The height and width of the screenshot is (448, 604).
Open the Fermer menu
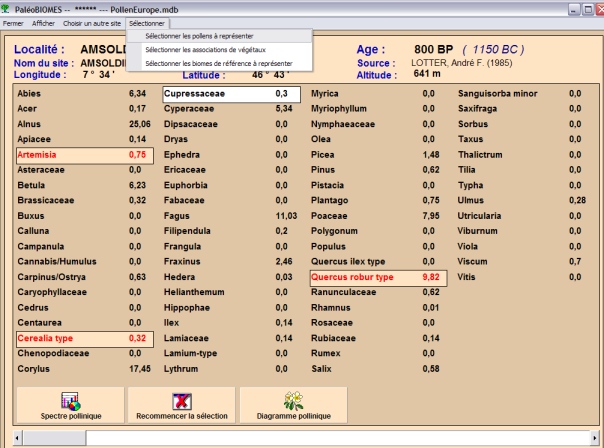14,22
